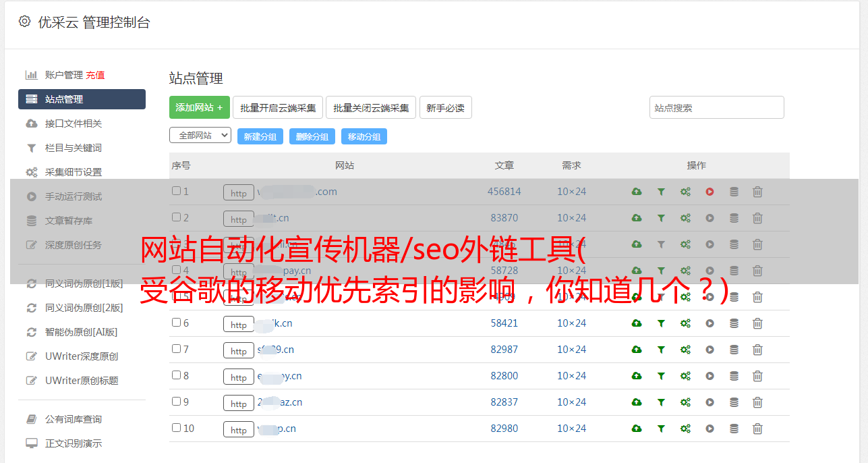The width and height of the screenshot is (868, 463).
Task: Click the cloud upload icon in row 1
Action: (637, 192)
